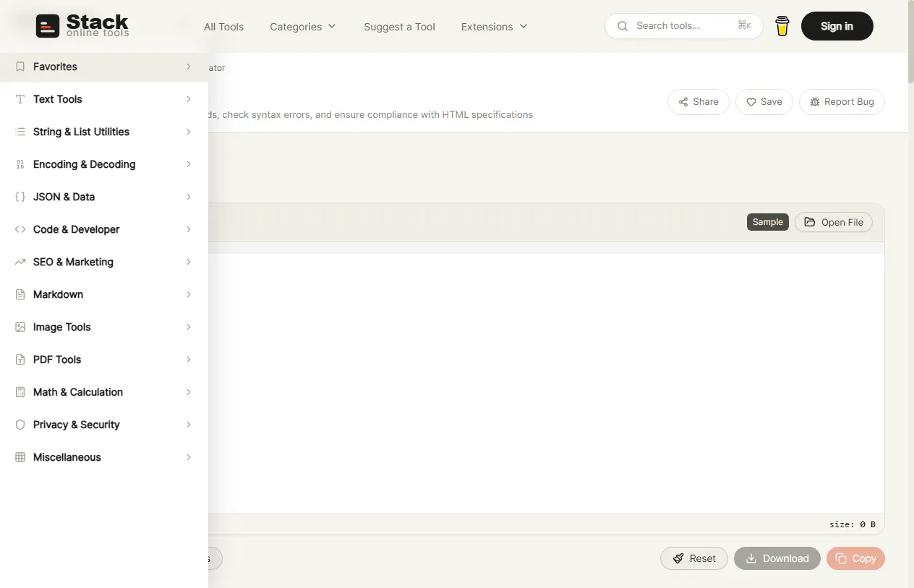This screenshot has height=588, width=914.
Task: Expand the JSON & Data chevron
Action: (189, 197)
